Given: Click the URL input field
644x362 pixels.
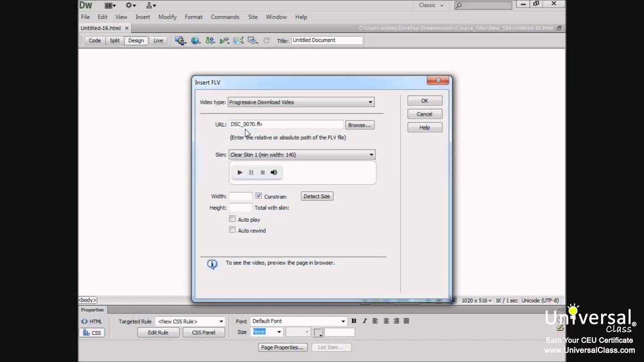Looking at the screenshot, I should [286, 124].
